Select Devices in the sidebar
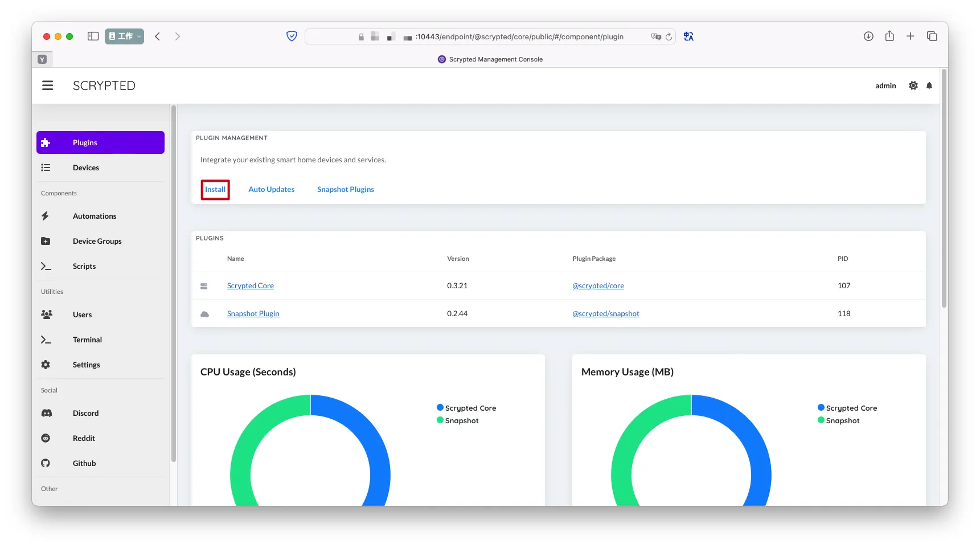 click(86, 167)
